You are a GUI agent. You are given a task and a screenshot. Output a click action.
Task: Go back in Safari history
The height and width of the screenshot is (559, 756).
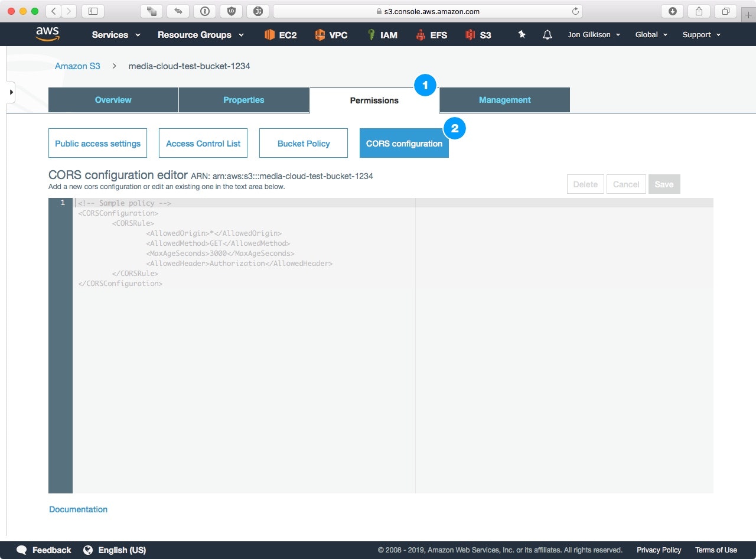coord(53,11)
